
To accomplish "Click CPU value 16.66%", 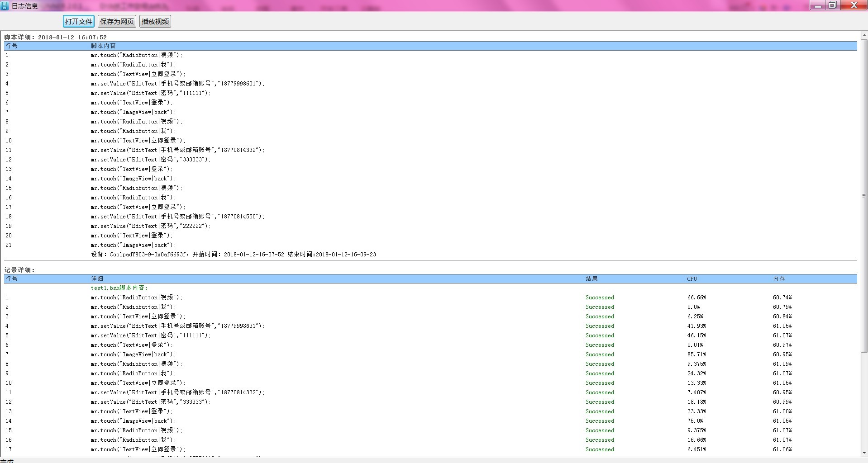I will pyautogui.click(x=696, y=440).
